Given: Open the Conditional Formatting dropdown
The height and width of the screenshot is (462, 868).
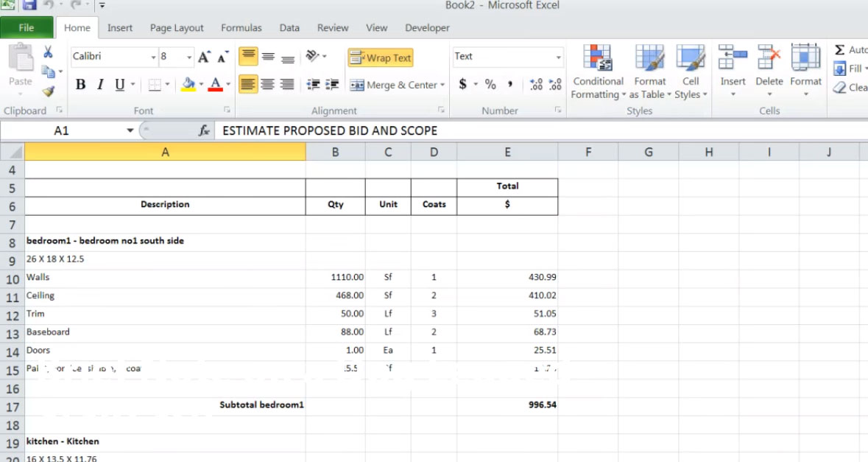Looking at the screenshot, I should pos(598,72).
